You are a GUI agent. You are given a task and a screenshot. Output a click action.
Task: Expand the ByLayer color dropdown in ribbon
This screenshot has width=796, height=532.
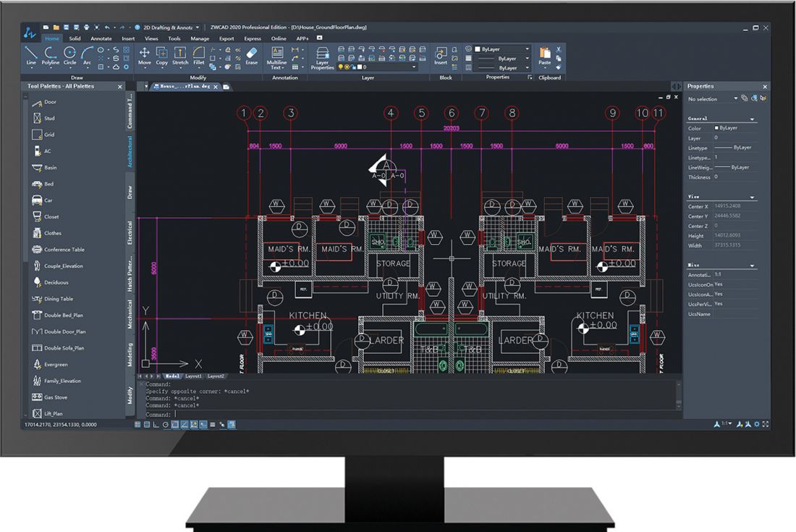(x=502, y=49)
